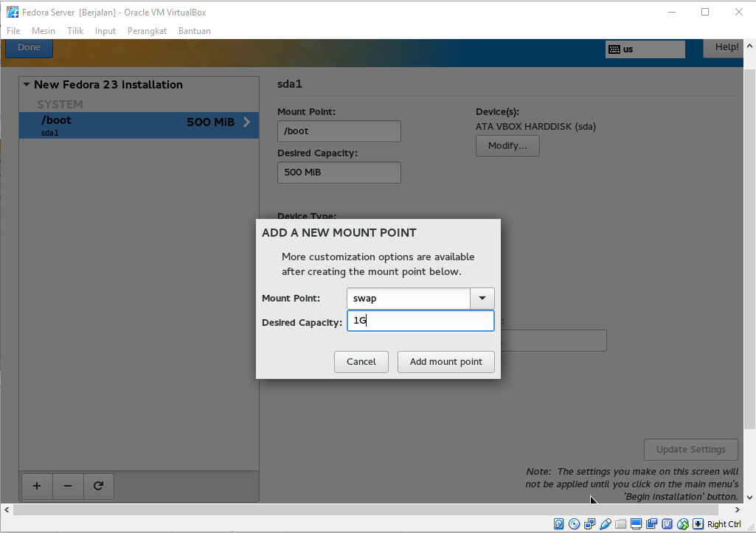Click the Help! button

(724, 48)
